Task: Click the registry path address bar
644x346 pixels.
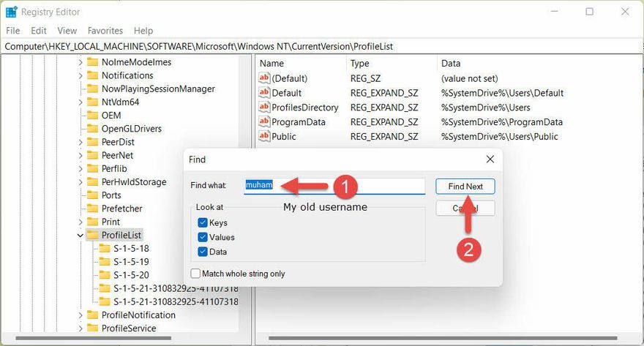Action: tap(321, 46)
